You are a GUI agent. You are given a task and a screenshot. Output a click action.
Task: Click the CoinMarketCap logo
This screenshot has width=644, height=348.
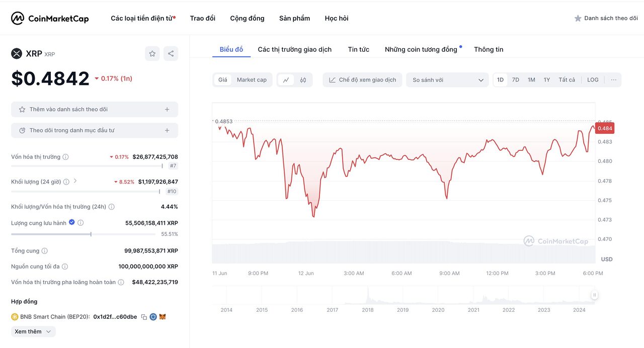coord(50,19)
